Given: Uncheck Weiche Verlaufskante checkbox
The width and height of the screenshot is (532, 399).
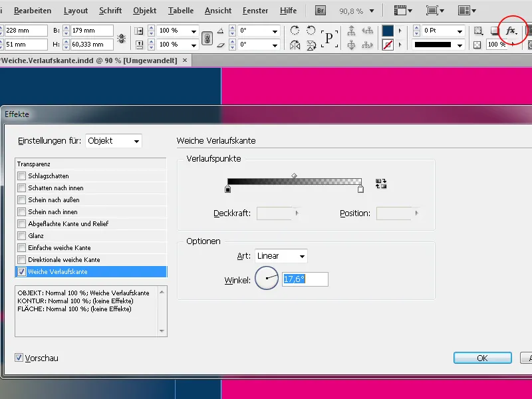Looking at the screenshot, I should point(22,272).
